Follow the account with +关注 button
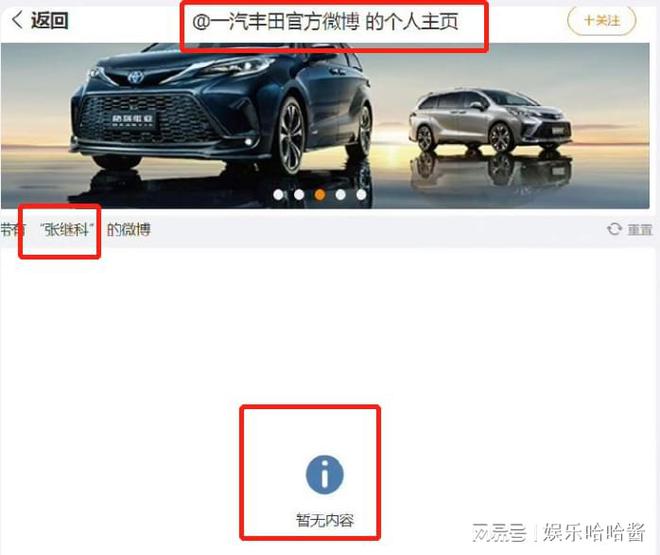 pyautogui.click(x=601, y=20)
